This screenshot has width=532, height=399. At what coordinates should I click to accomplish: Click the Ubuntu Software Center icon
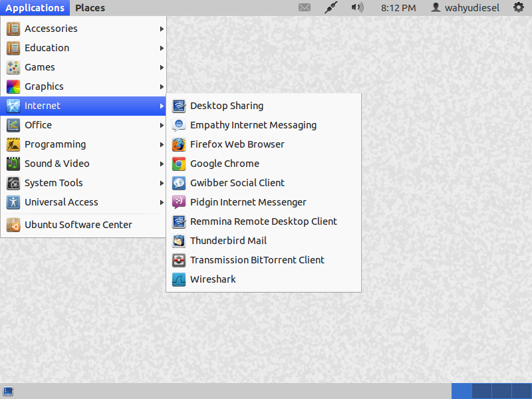[13, 225]
